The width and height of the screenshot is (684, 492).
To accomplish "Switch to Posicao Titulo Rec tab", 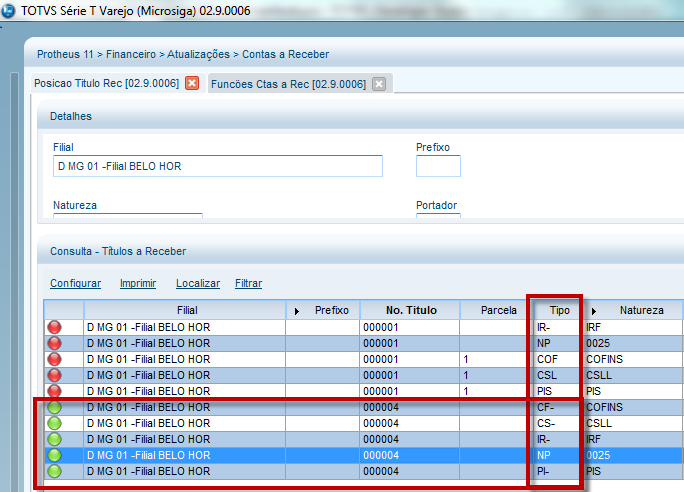I will click(x=106, y=83).
